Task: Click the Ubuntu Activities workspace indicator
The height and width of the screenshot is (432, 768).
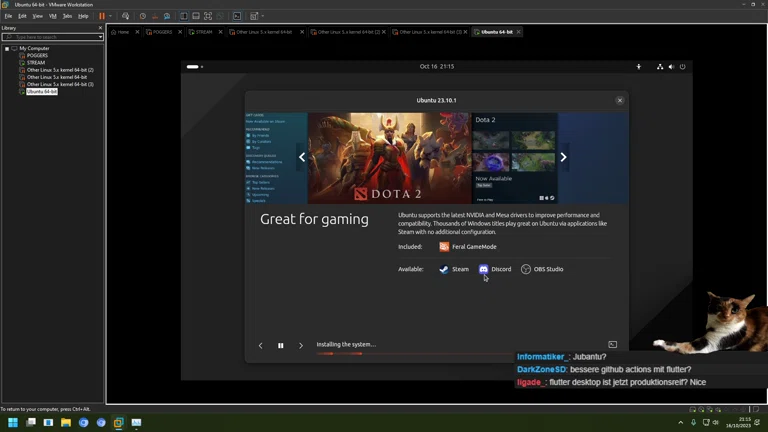Action: tap(194, 67)
